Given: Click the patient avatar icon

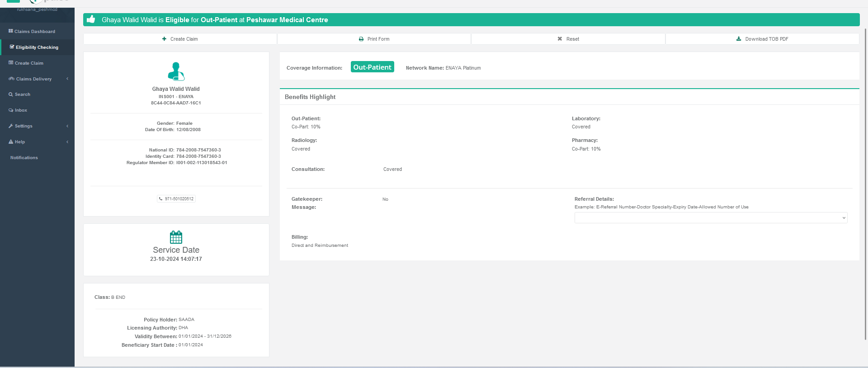Looking at the screenshot, I should point(176,71).
